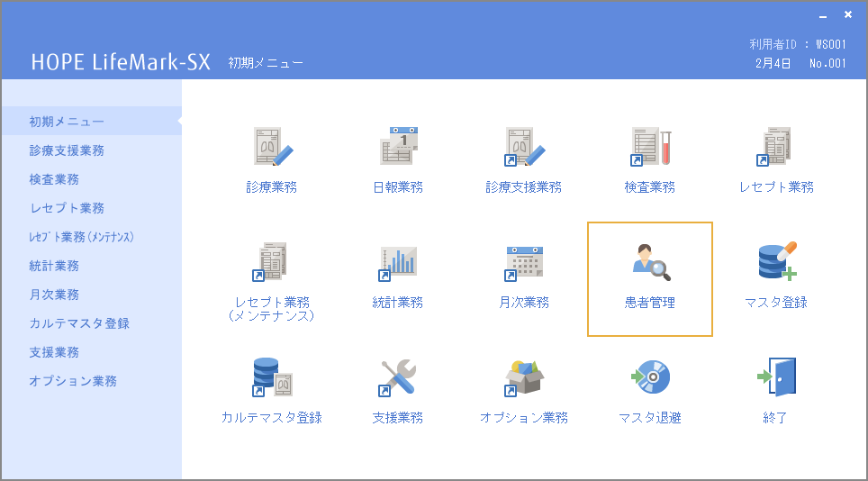This screenshot has height=481, width=868.
Task: Open the 日報業務 calendar icon
Action: 399,146
